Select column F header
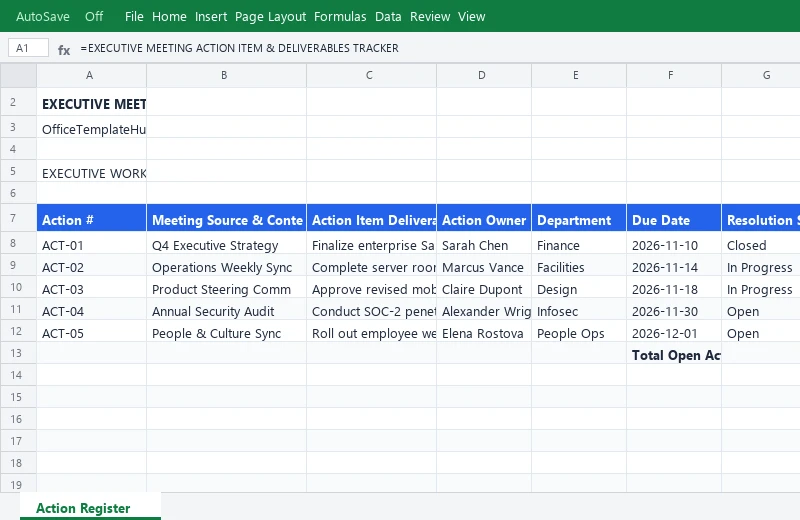800x520 pixels. pyautogui.click(x=674, y=76)
